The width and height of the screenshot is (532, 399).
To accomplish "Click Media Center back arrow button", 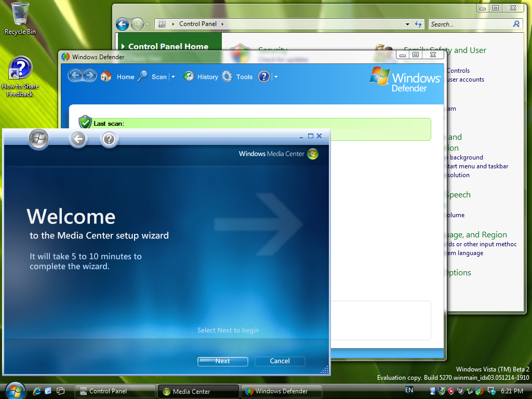I will (78, 139).
